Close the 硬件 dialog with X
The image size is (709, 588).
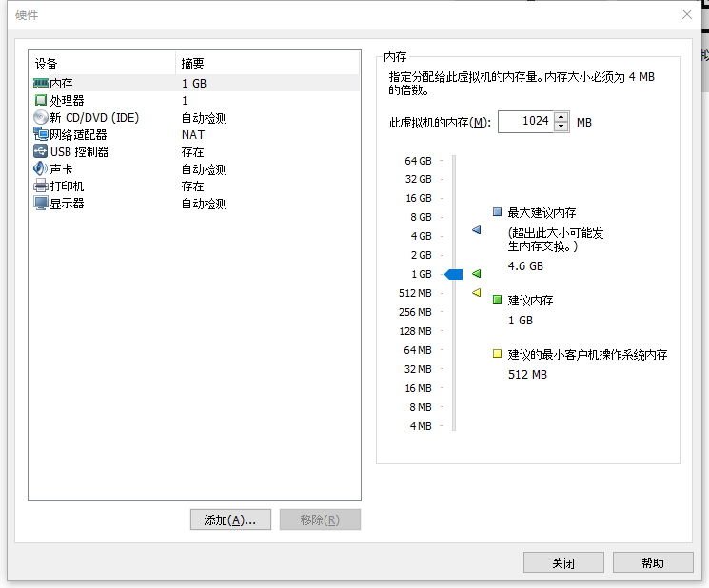click(687, 14)
